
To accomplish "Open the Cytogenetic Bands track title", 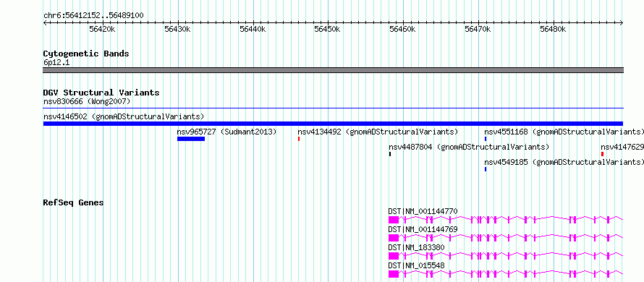I will click(x=86, y=54).
